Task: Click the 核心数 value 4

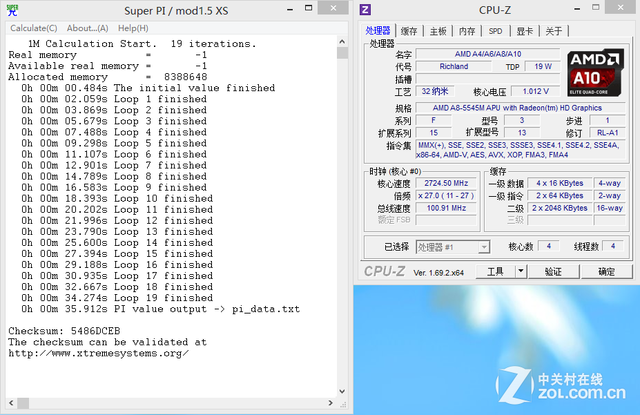Action: 549,246
